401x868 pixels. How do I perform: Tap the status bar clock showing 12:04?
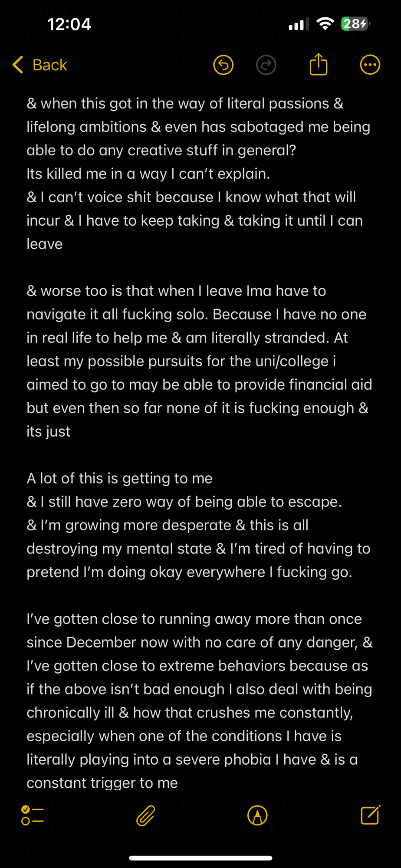click(x=69, y=24)
